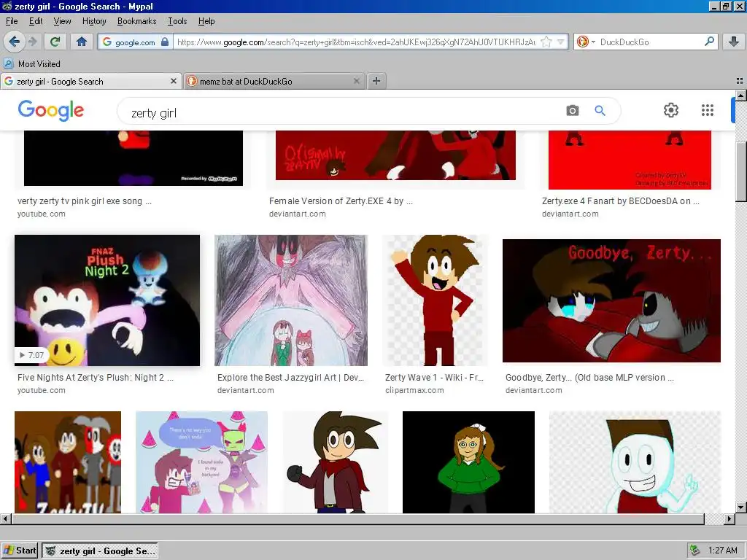747x560 pixels.
Task: Open the Most Visited bookmarks folder
Action: pos(32,64)
